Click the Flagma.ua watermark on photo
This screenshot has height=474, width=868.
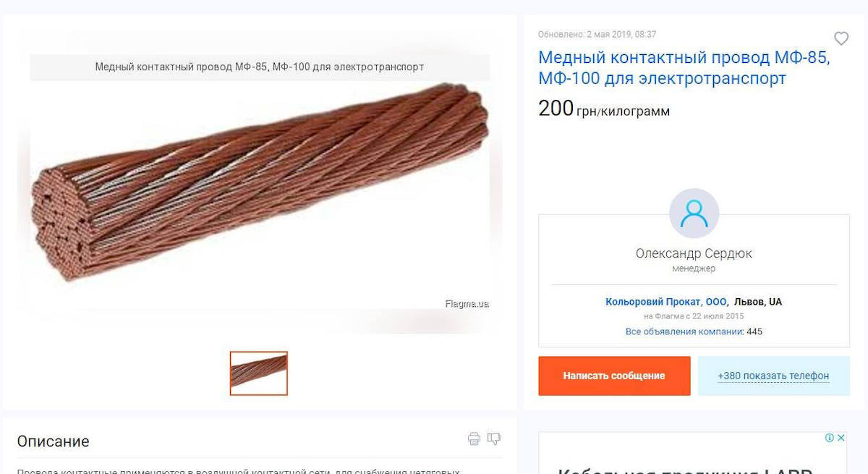(467, 304)
